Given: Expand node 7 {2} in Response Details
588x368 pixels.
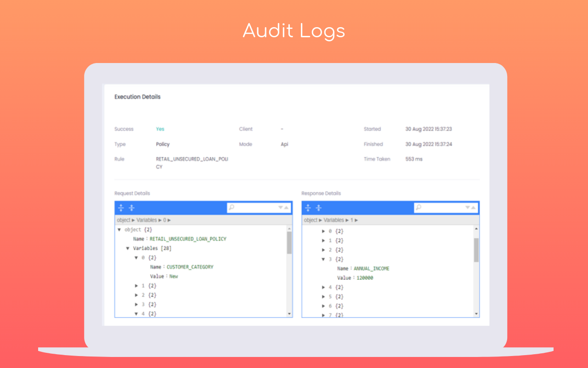Looking at the screenshot, I should [x=323, y=315].
